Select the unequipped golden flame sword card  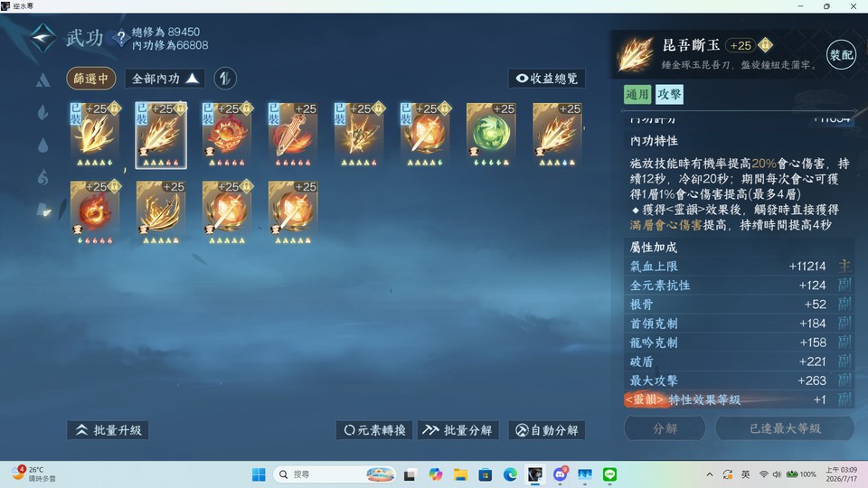tap(557, 135)
